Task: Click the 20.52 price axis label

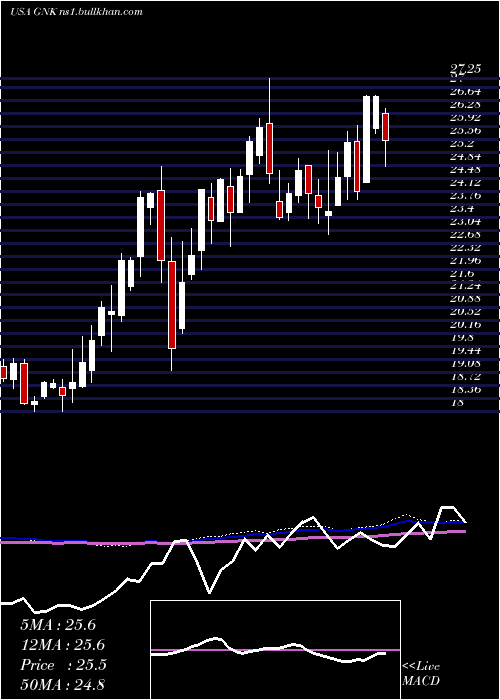Action: click(x=465, y=312)
